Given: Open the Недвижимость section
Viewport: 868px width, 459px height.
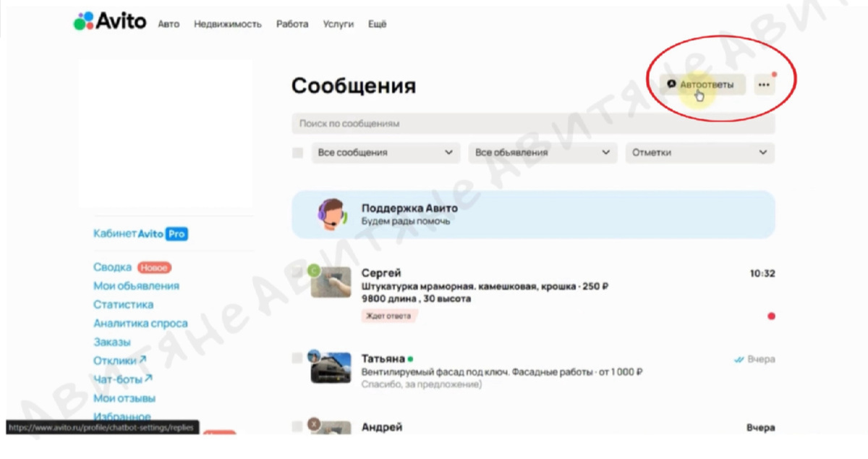Looking at the screenshot, I should point(228,24).
